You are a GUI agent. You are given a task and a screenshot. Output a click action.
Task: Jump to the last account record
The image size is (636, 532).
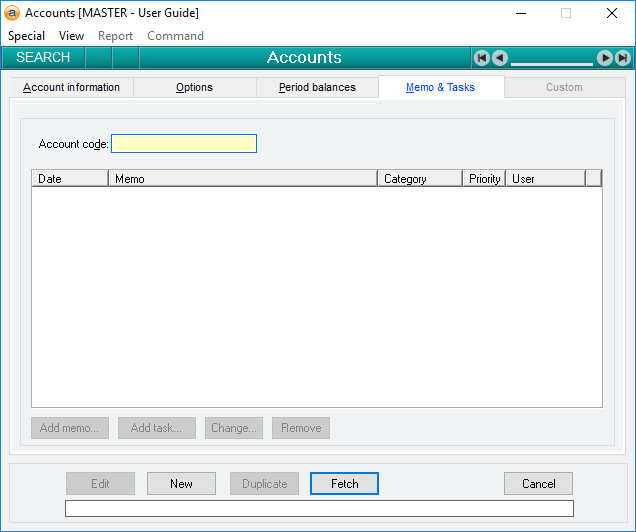coord(623,58)
